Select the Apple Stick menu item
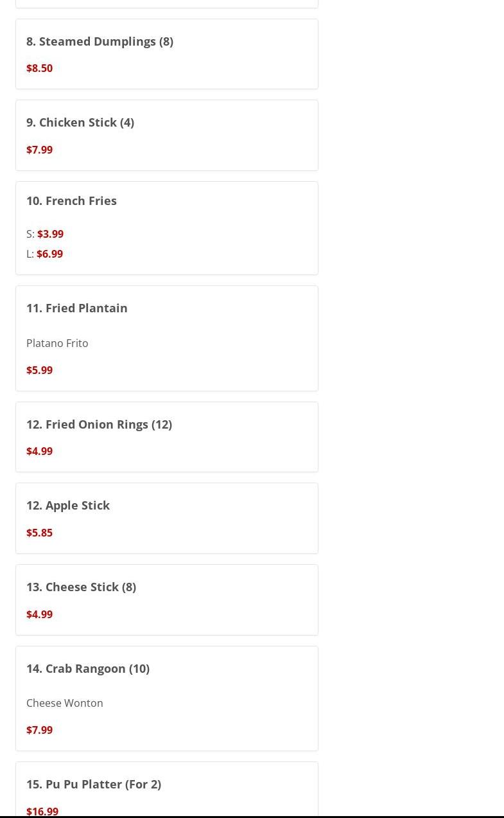 [x=68, y=505]
